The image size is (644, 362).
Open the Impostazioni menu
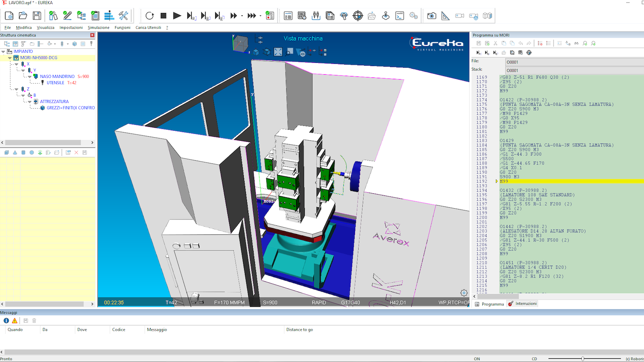[71, 28]
